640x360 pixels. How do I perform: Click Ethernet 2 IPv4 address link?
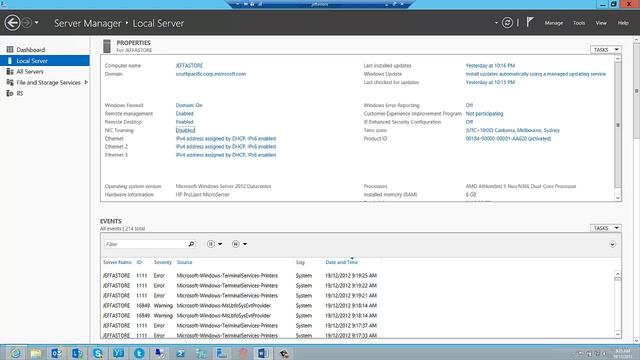pyautogui.click(x=226, y=147)
